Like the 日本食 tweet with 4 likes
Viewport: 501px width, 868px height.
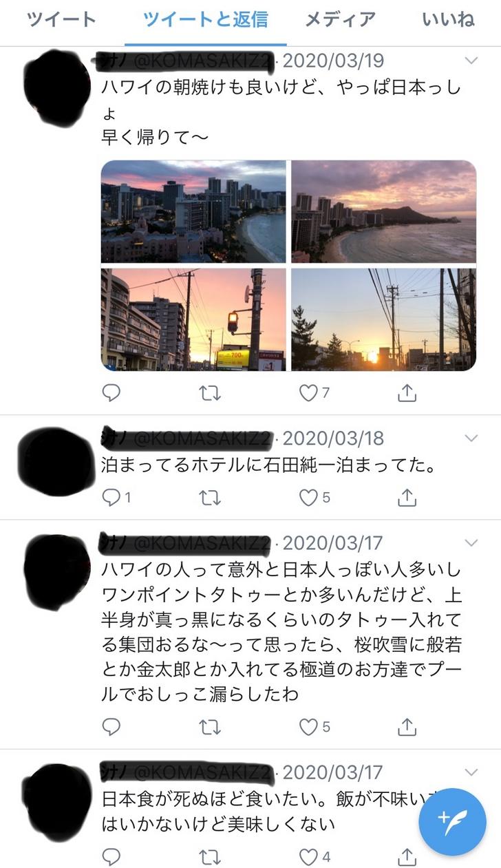click(314, 856)
